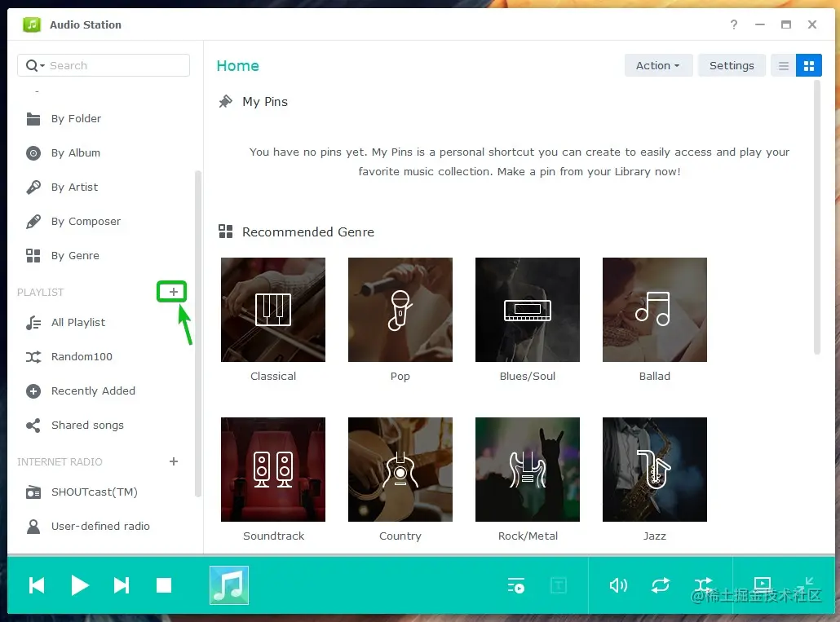Open Audio Station help
This screenshot has width=840, height=622.
(x=734, y=24)
